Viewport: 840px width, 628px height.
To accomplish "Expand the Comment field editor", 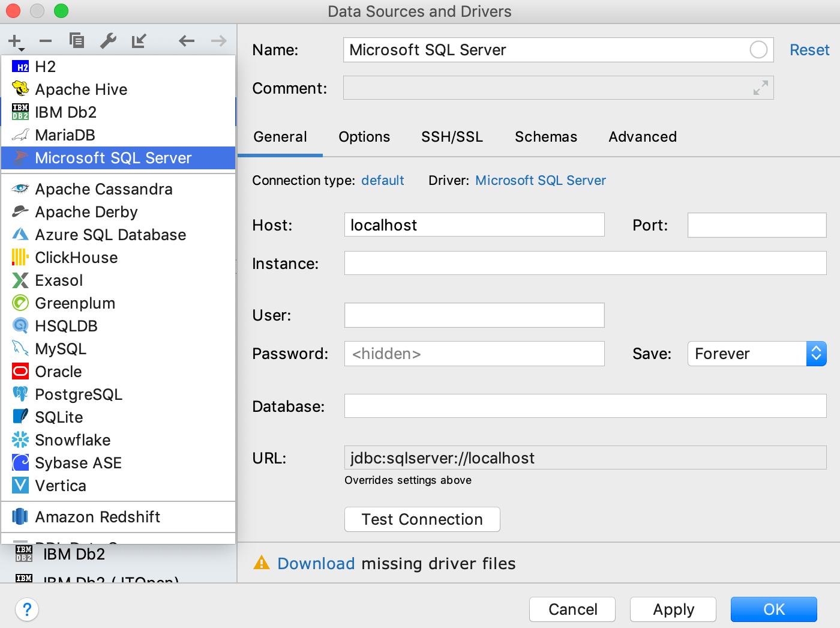I will (761, 88).
